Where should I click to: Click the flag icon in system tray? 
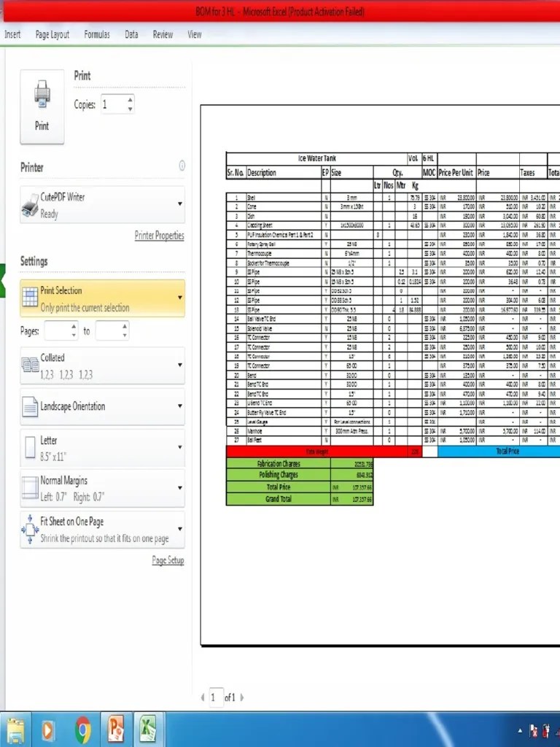point(534,731)
